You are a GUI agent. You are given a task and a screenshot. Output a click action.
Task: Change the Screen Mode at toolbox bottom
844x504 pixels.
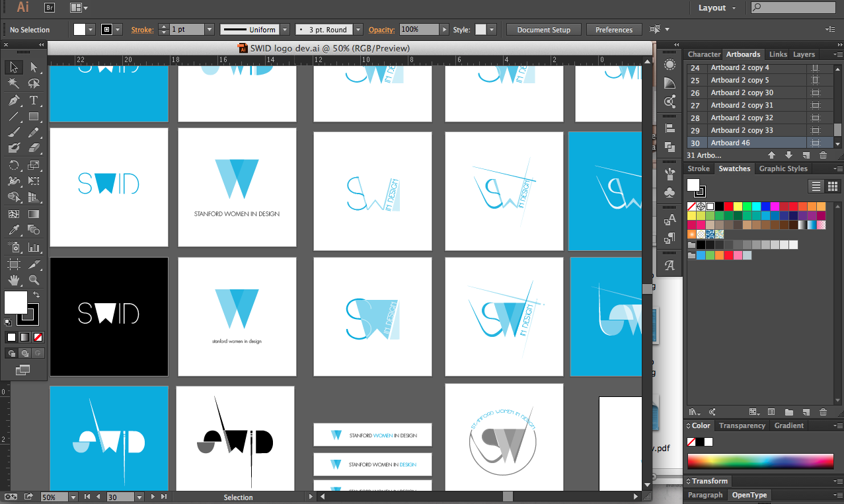(x=23, y=370)
